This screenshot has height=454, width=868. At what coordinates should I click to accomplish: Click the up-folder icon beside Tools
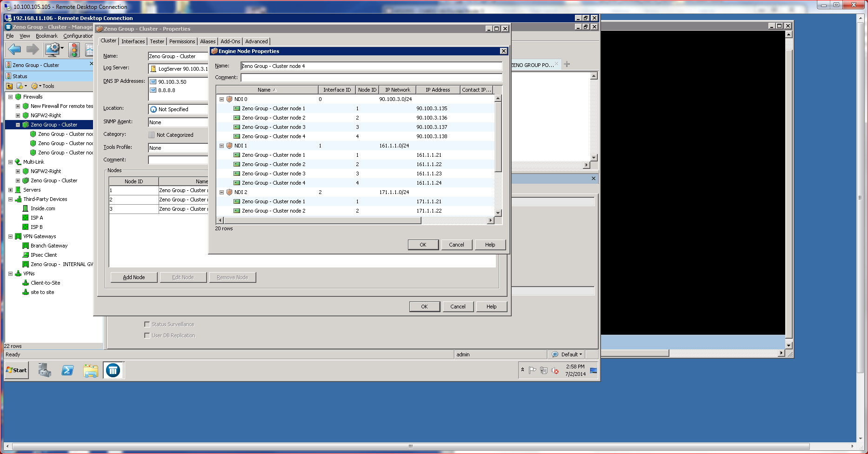[9, 86]
